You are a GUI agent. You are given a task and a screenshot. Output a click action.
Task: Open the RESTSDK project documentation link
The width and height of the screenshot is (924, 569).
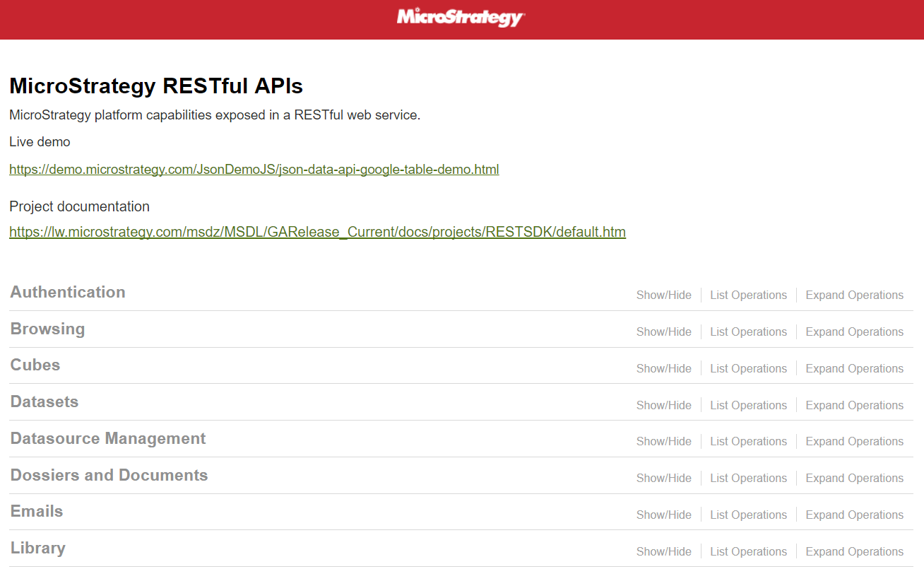[x=317, y=232]
